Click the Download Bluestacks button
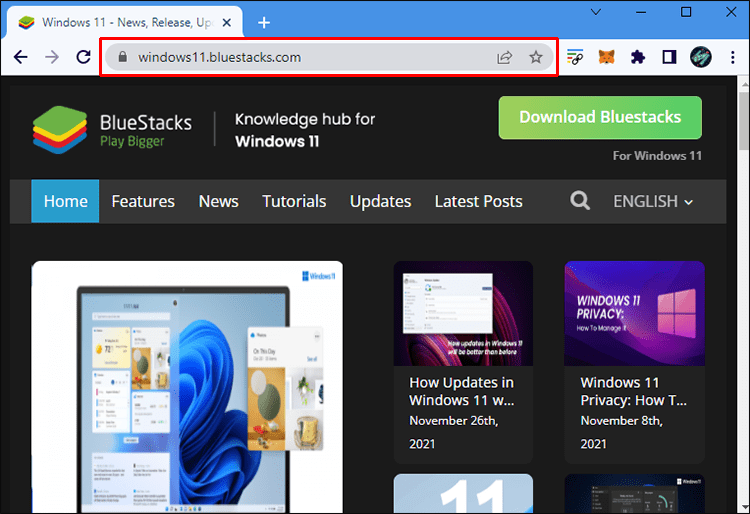This screenshot has width=750, height=514. (x=600, y=117)
